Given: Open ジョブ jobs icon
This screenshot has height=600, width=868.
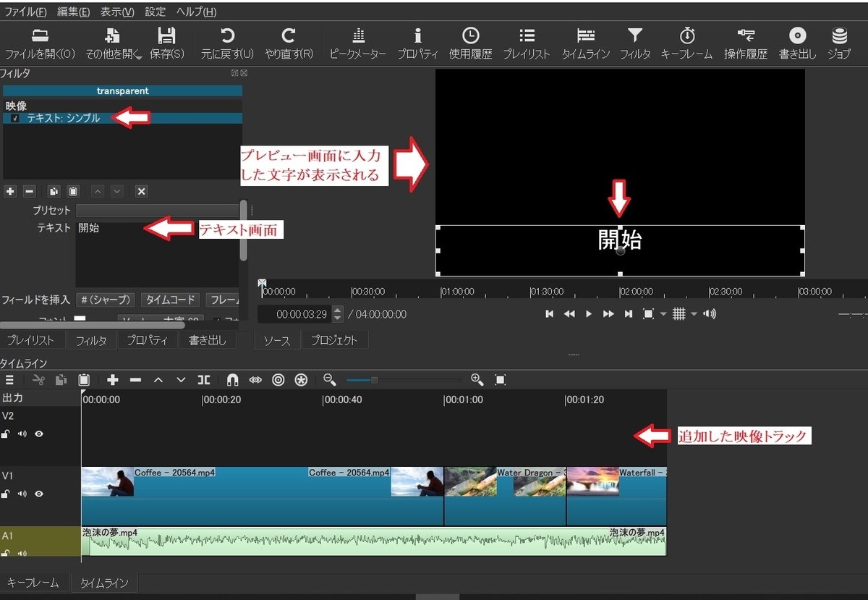Looking at the screenshot, I should [x=839, y=36].
